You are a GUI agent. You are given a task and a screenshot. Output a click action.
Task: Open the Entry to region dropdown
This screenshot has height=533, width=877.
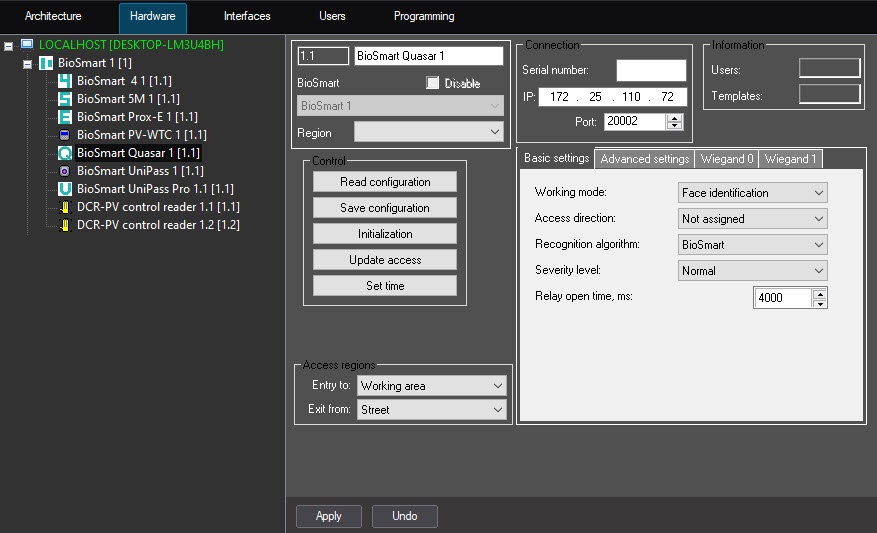tap(431, 386)
